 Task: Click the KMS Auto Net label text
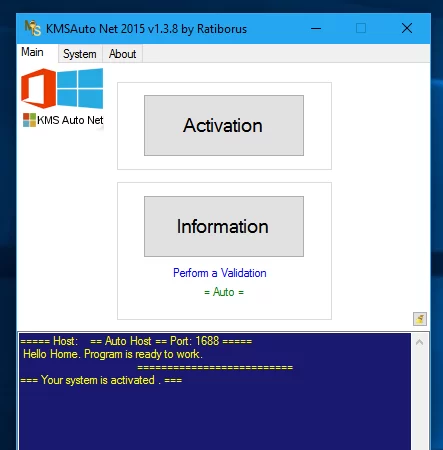coord(70,120)
